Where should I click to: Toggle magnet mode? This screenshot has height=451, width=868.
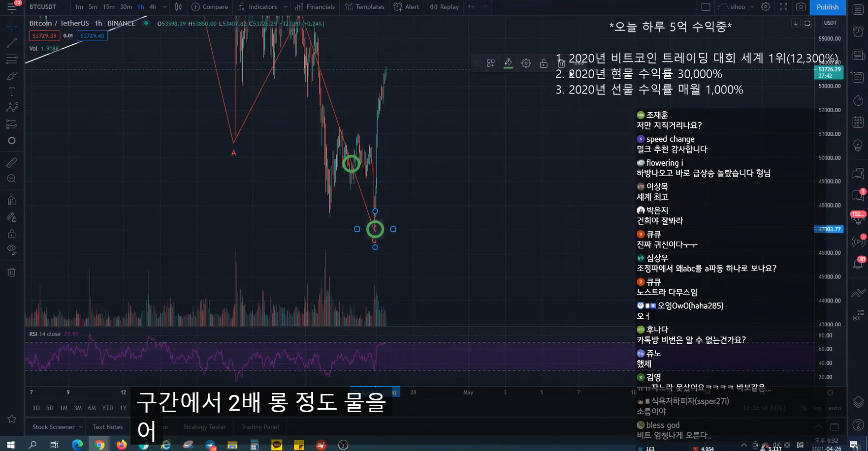click(x=12, y=201)
